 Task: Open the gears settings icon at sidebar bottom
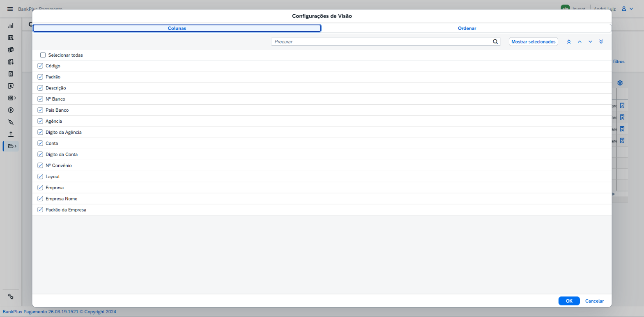[11, 297]
